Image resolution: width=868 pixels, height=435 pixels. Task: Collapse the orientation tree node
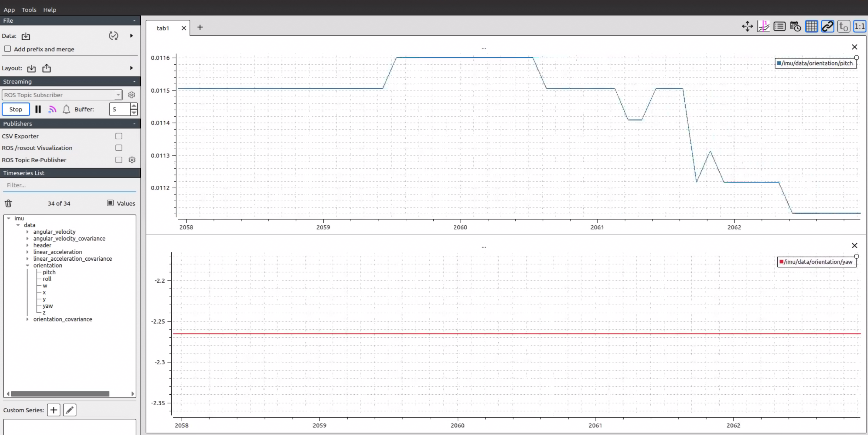click(27, 266)
